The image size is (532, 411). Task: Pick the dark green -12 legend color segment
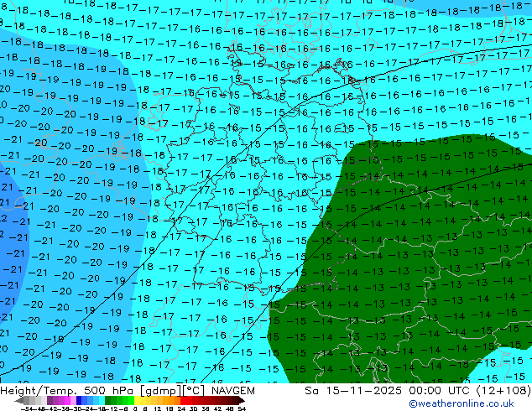pyautogui.click(x=108, y=400)
